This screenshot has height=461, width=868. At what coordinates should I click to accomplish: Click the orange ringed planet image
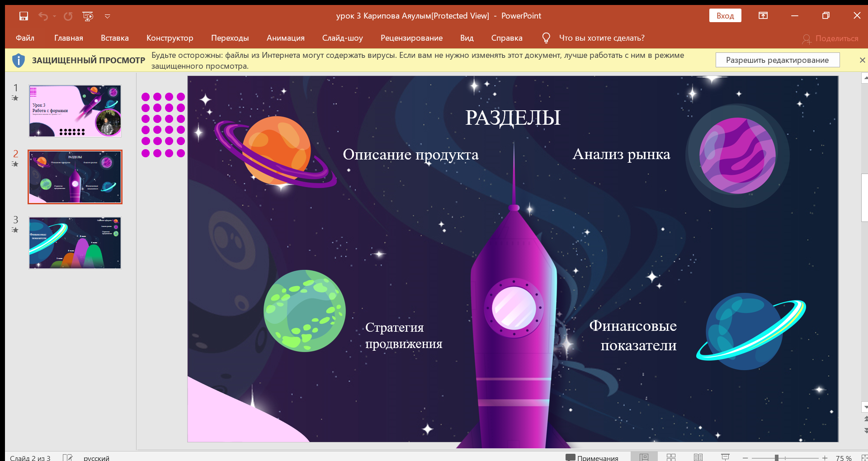[275, 151]
